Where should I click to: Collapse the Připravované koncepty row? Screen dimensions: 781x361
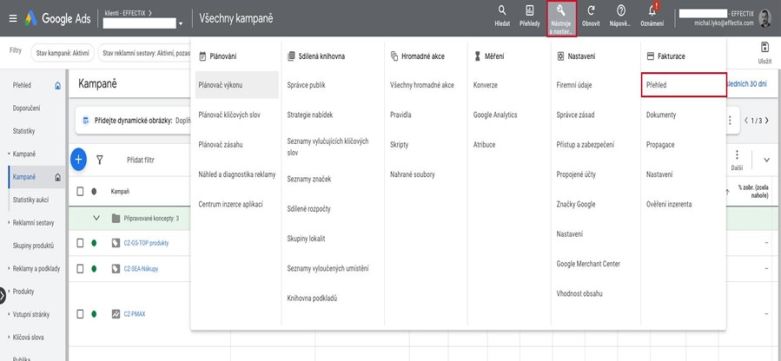[97, 218]
